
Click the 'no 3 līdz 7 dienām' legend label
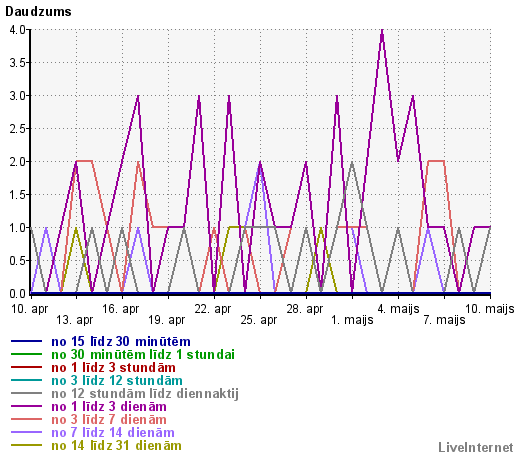[x=109, y=420]
